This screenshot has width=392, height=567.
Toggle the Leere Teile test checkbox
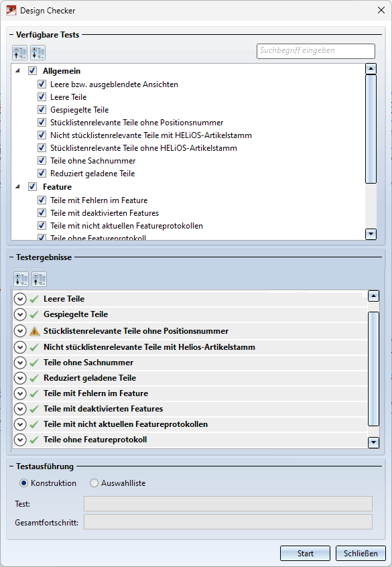tap(42, 97)
